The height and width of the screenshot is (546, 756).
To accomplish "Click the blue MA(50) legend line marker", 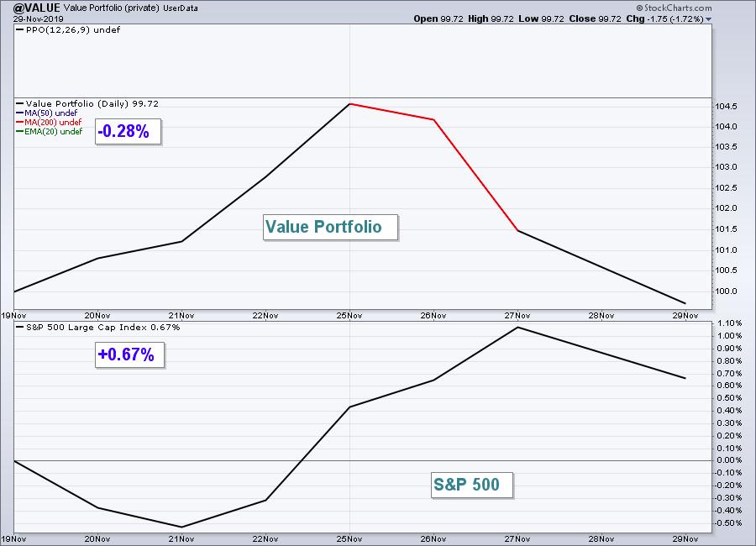I will (20, 113).
